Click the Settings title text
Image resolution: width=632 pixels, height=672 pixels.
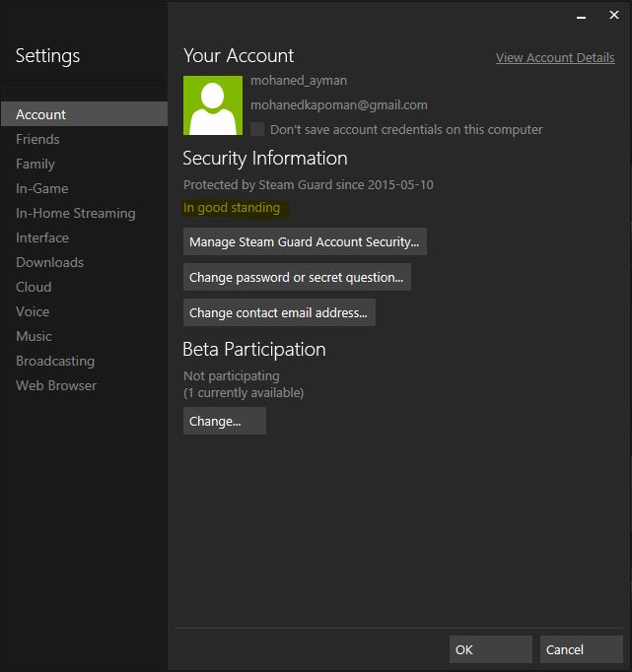coord(47,56)
